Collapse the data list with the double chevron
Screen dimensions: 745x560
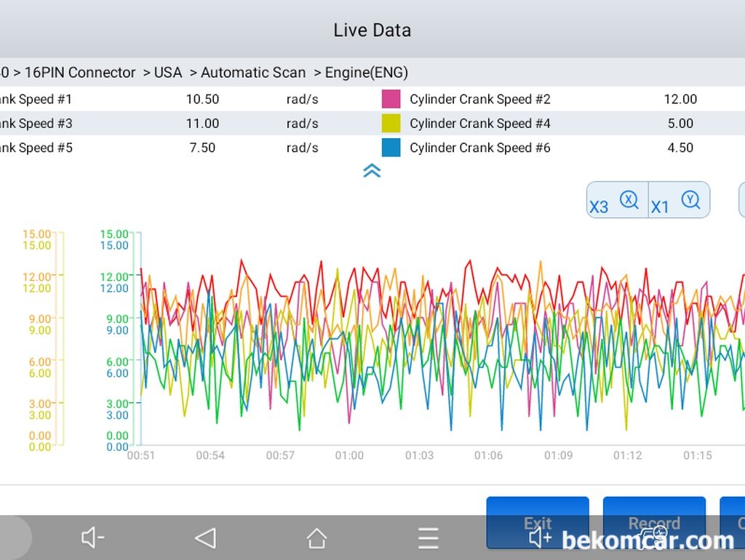372,170
